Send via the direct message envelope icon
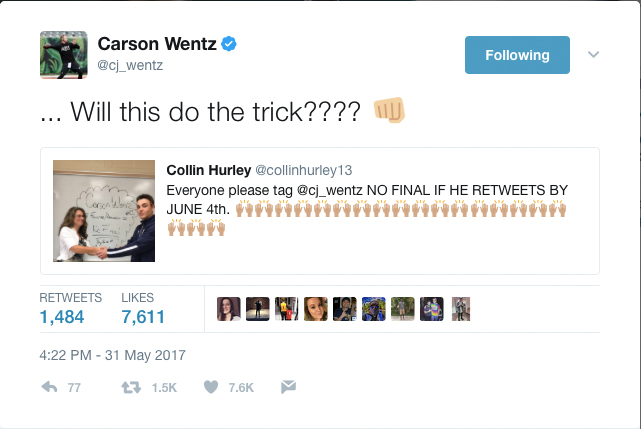Screen dimensions: 641x429 coord(289,387)
